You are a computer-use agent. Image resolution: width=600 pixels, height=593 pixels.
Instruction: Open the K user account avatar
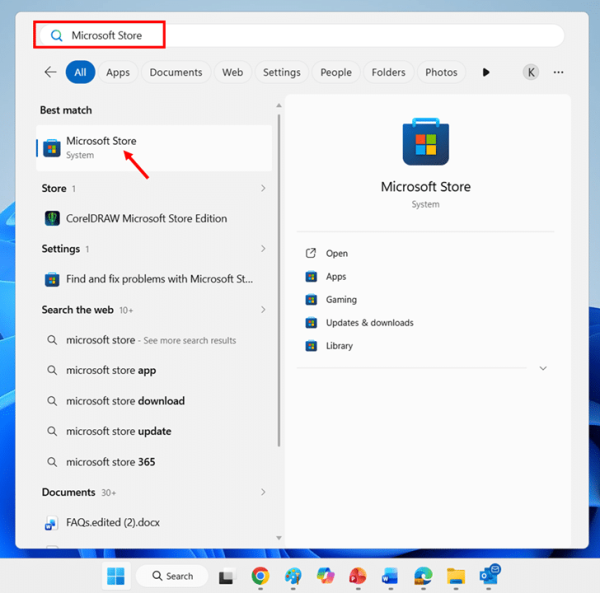[531, 72]
